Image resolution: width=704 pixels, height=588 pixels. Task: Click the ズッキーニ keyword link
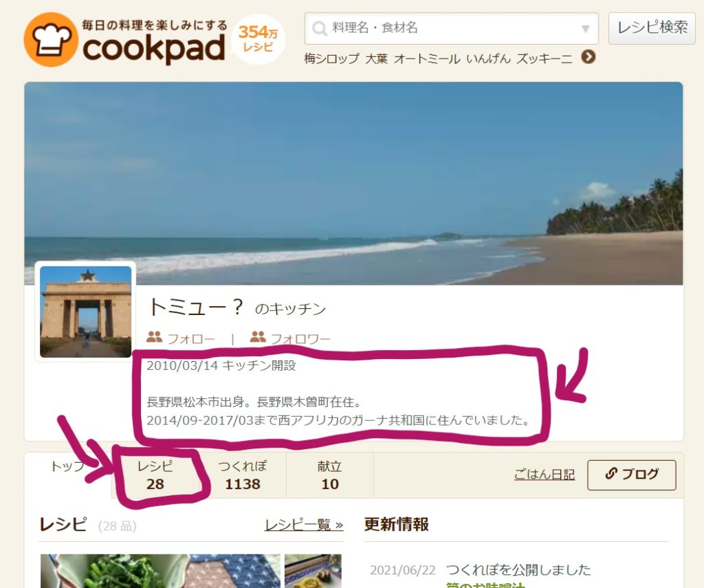point(544,59)
